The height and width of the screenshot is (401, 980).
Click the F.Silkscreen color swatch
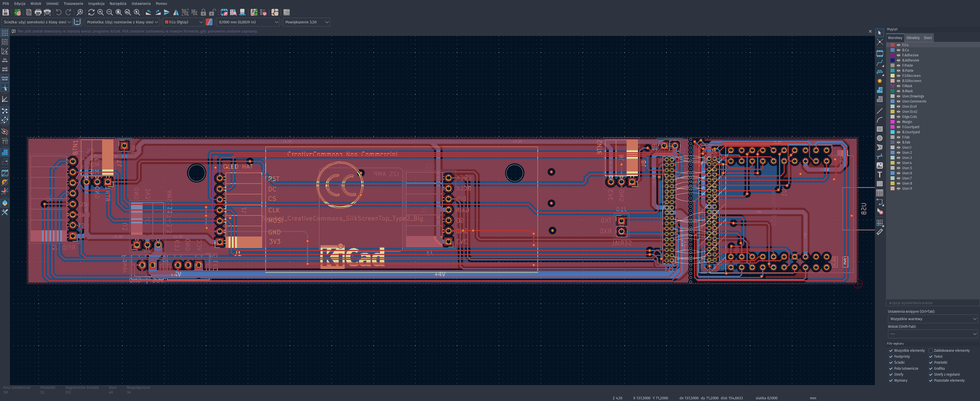(x=893, y=76)
